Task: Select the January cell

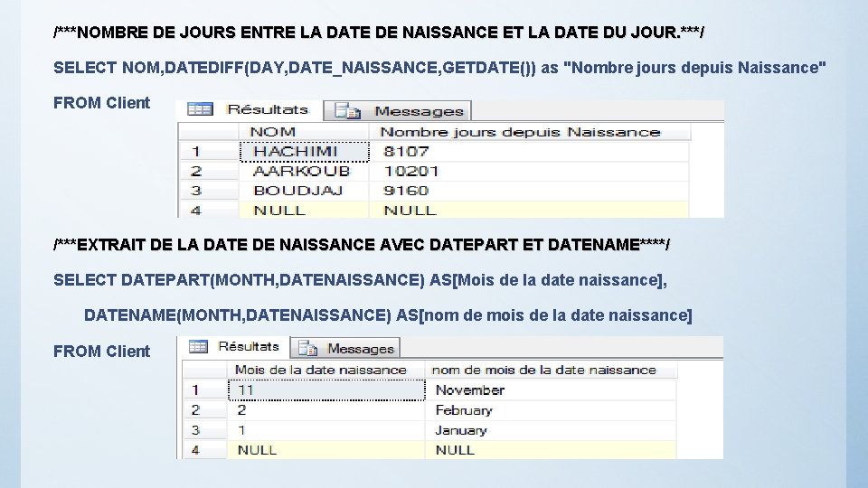Action: [x=551, y=430]
